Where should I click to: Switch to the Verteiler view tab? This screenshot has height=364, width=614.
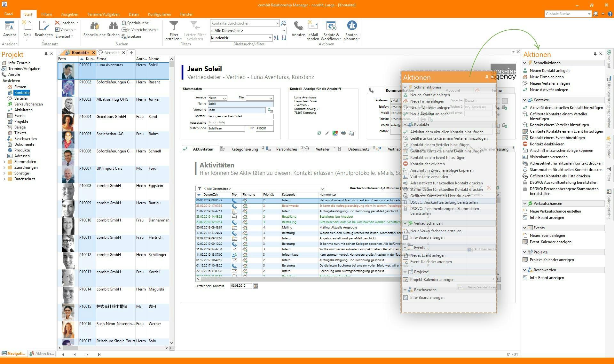point(112,53)
